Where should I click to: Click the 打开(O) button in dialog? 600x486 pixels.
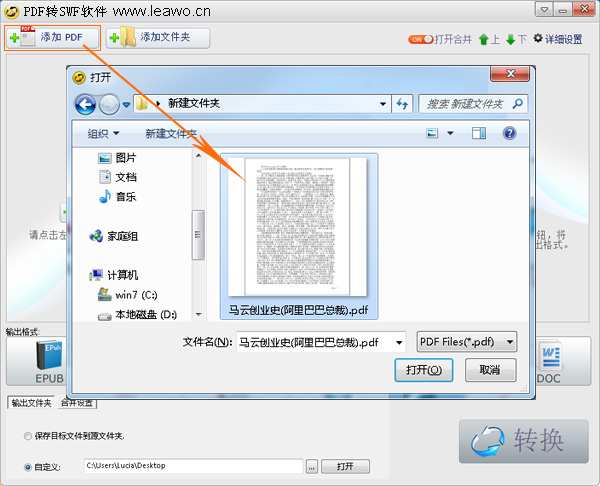[x=424, y=370]
